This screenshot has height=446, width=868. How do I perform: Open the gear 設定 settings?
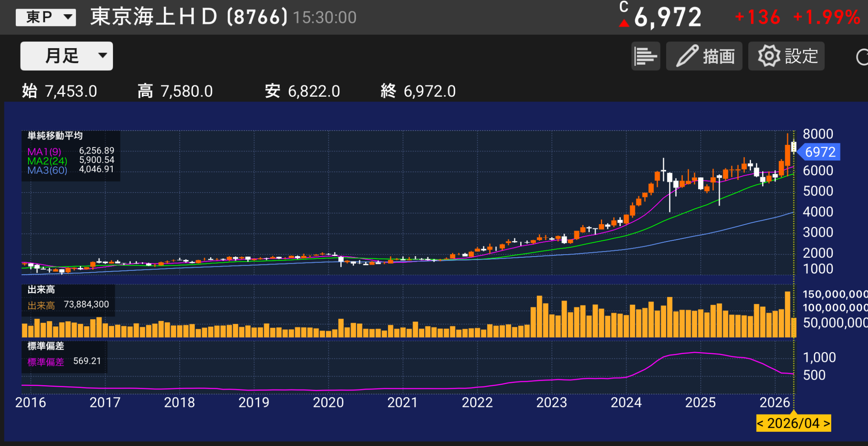point(786,56)
